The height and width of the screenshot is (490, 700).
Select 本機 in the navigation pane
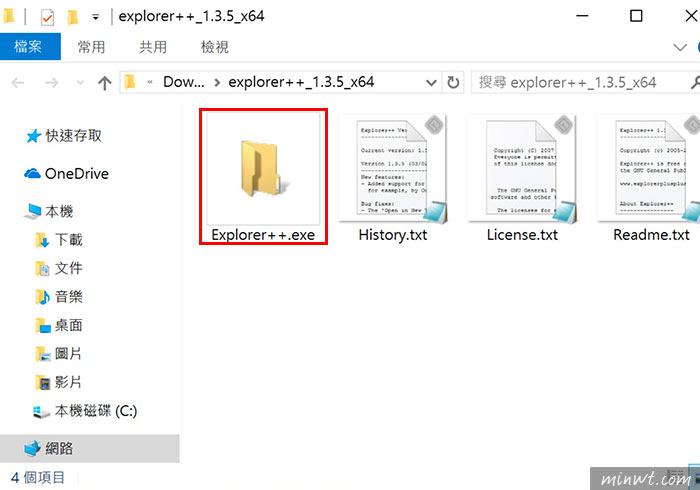[49, 211]
